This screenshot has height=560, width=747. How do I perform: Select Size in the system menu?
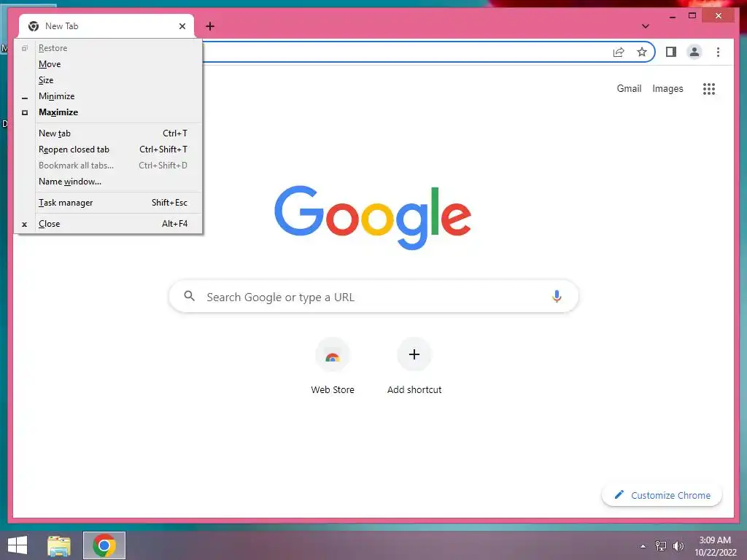pos(108,80)
